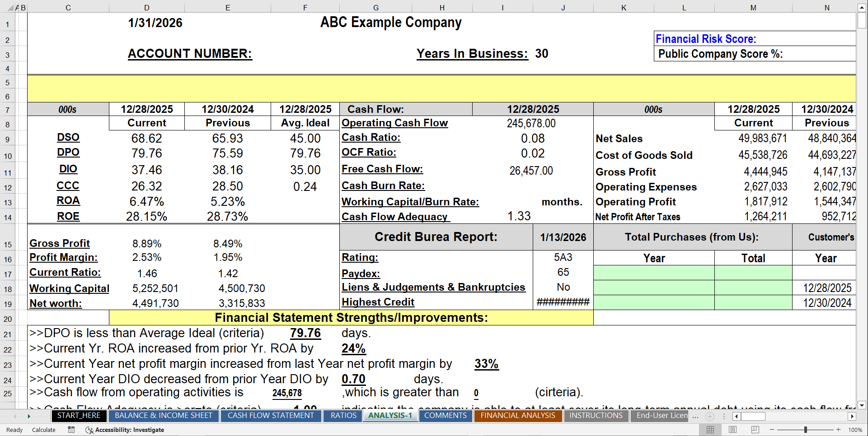Screen dimensions: 868x436
Task: Click the Free Cash Flow label
Action: [382, 169]
